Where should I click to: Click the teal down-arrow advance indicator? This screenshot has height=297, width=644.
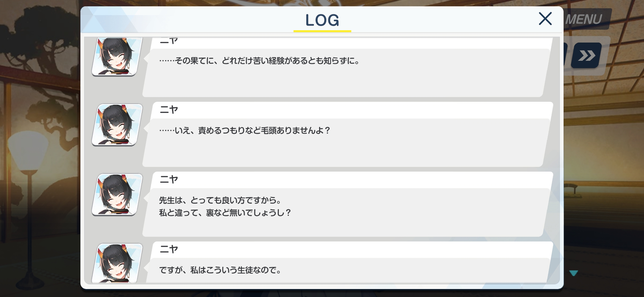tap(574, 273)
